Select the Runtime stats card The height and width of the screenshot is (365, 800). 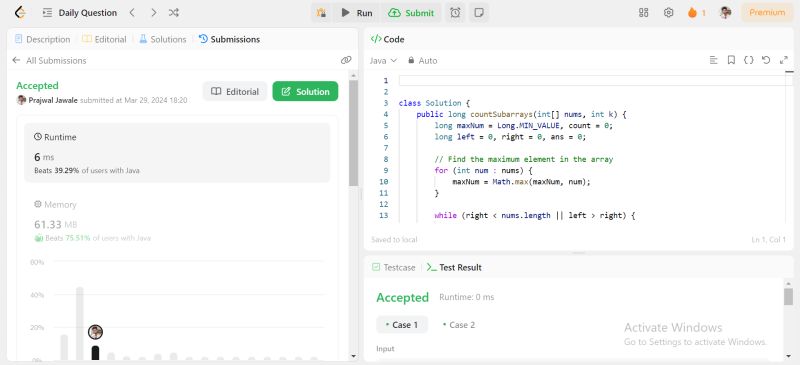pos(177,152)
